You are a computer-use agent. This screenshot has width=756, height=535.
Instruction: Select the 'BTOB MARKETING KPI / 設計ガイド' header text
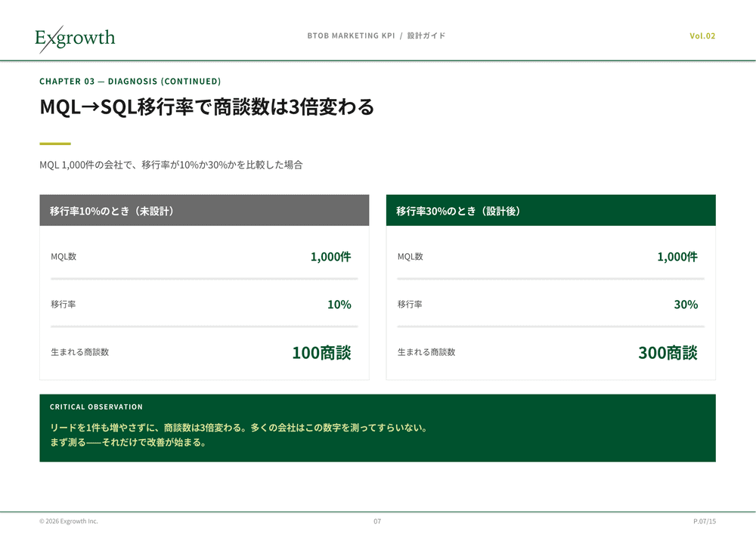tap(376, 36)
